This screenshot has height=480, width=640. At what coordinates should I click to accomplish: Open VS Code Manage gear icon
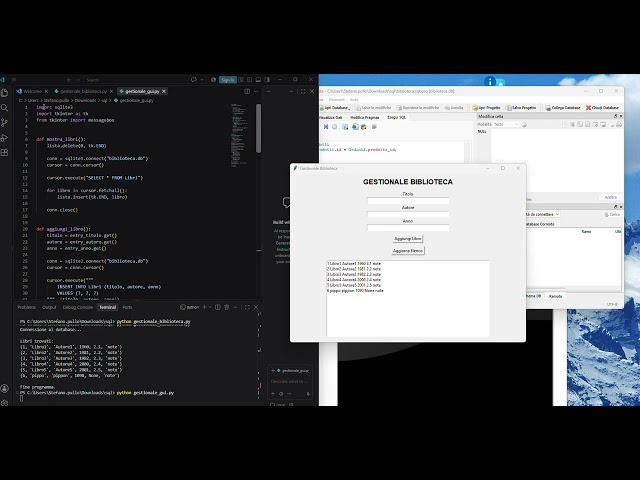click(4, 402)
